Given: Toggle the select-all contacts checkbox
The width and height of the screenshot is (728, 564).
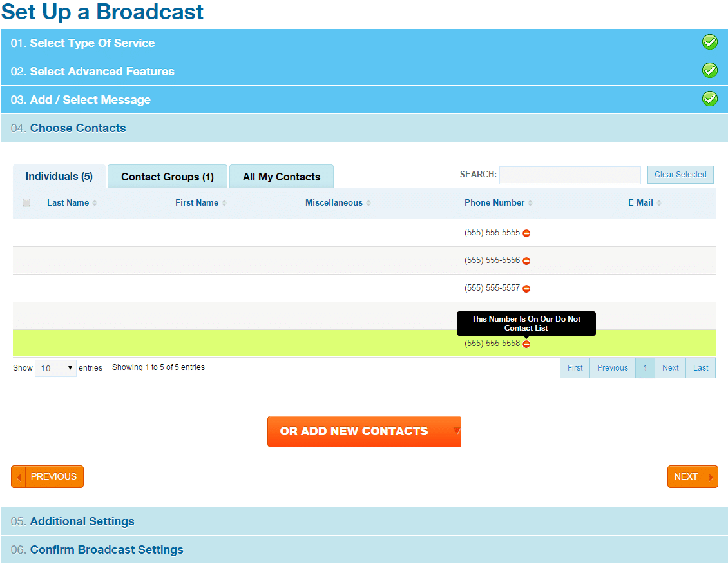Looking at the screenshot, I should click(x=26, y=202).
